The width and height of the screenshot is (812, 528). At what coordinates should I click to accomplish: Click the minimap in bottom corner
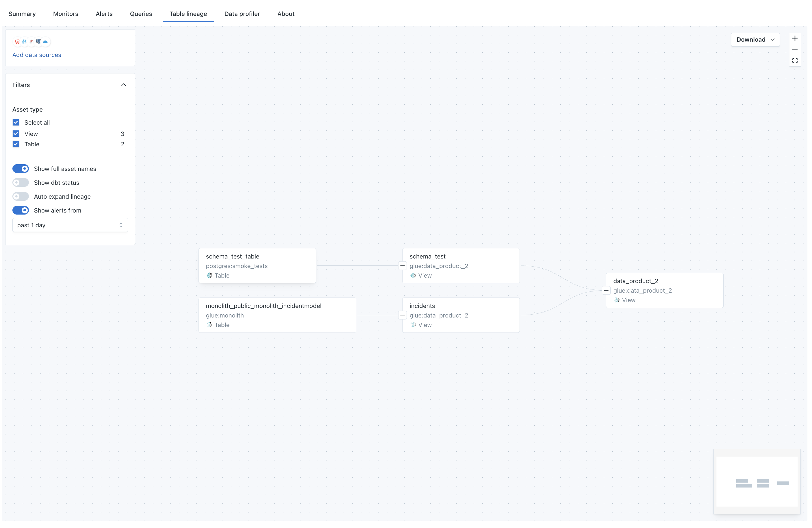(x=757, y=481)
